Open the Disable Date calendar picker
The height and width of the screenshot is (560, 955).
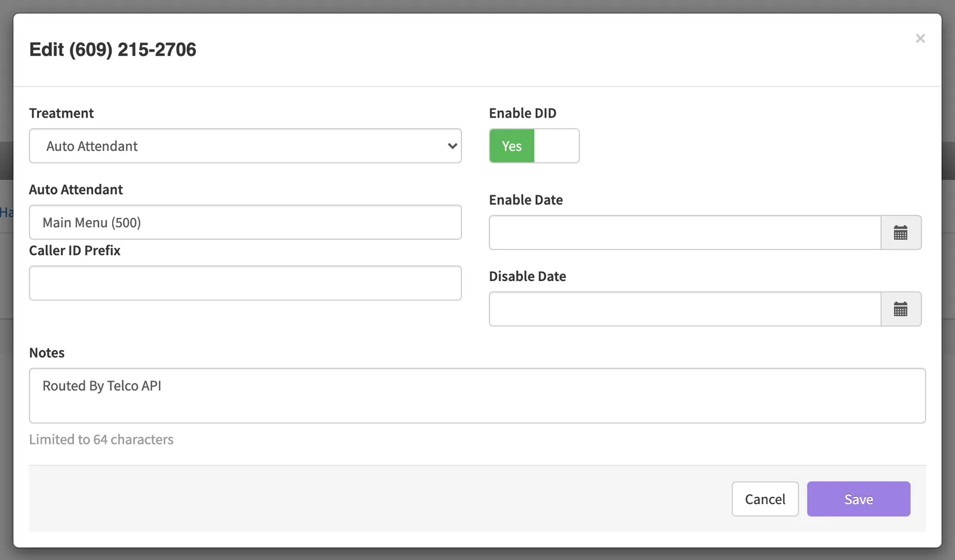pyautogui.click(x=901, y=309)
